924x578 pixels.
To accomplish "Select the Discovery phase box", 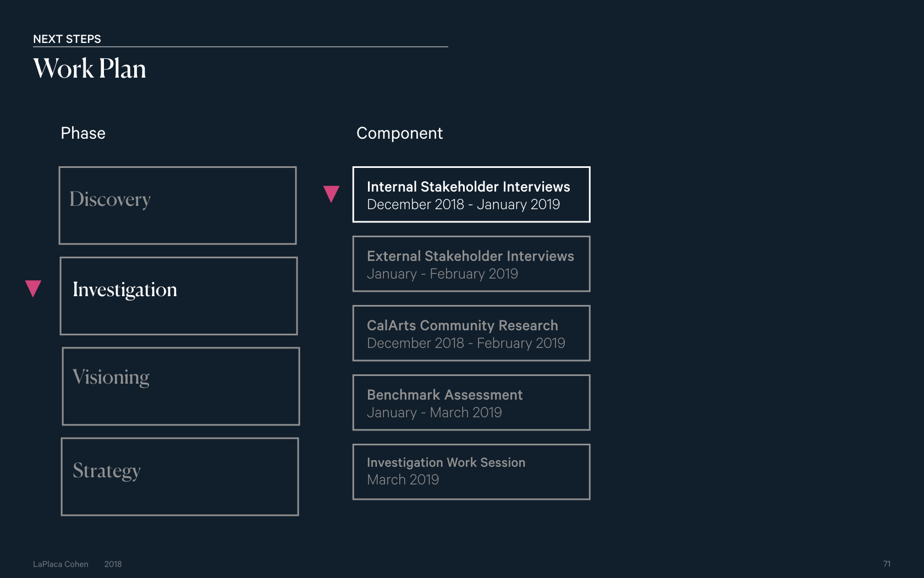I will click(x=178, y=205).
